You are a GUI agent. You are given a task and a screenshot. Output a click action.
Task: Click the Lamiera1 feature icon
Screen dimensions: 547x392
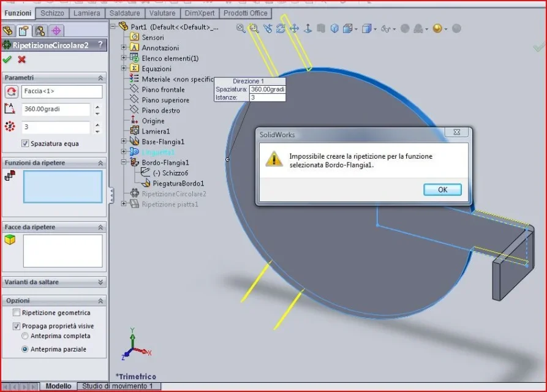pos(134,130)
